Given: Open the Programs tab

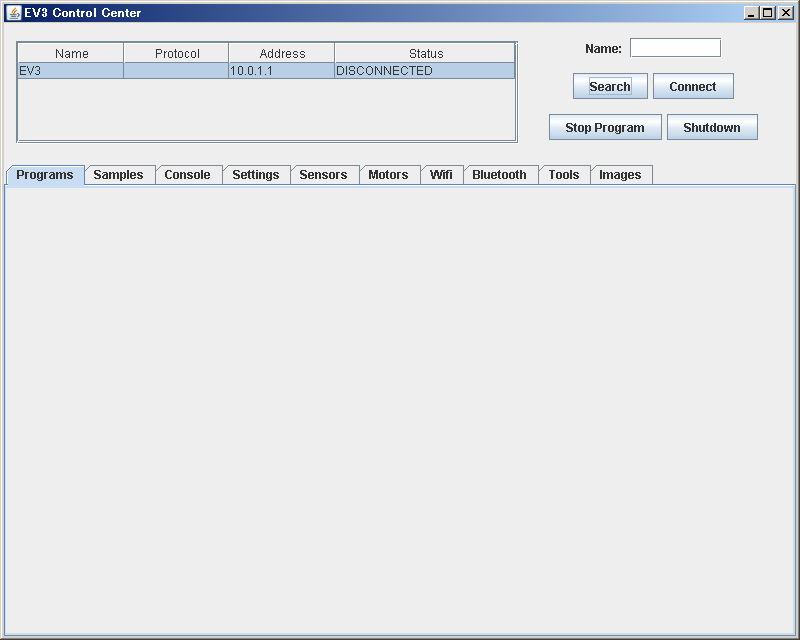Looking at the screenshot, I should click(x=45, y=175).
